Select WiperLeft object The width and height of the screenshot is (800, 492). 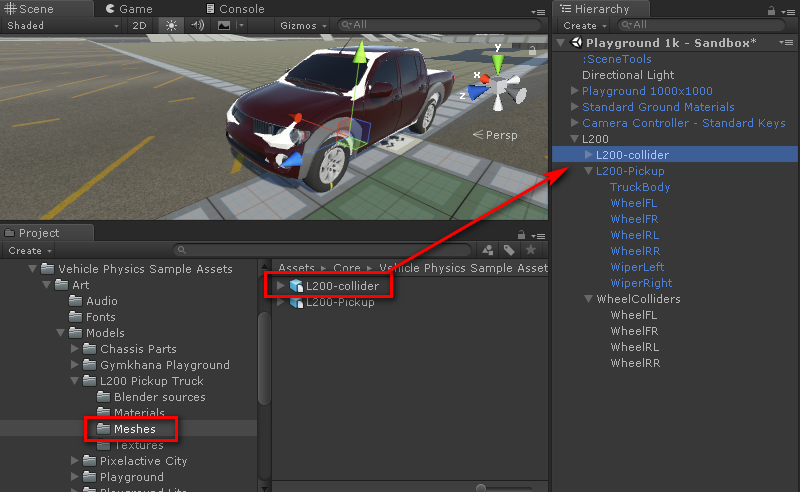click(x=637, y=267)
